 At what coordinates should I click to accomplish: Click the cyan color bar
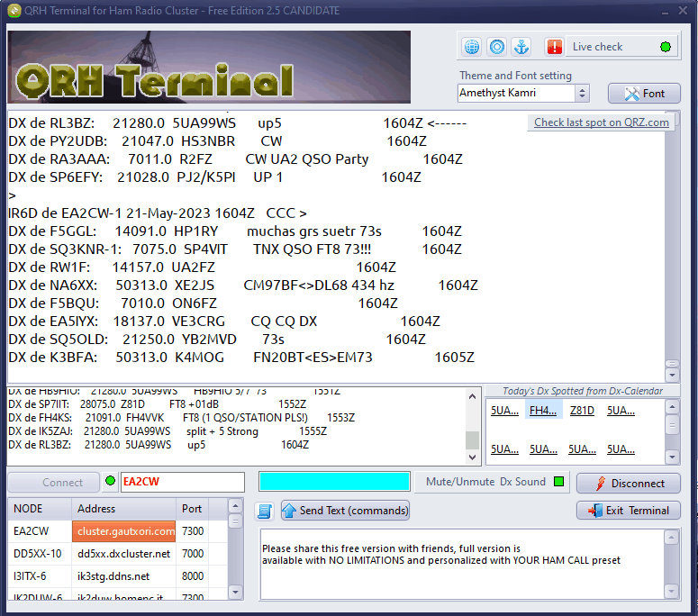[334, 482]
